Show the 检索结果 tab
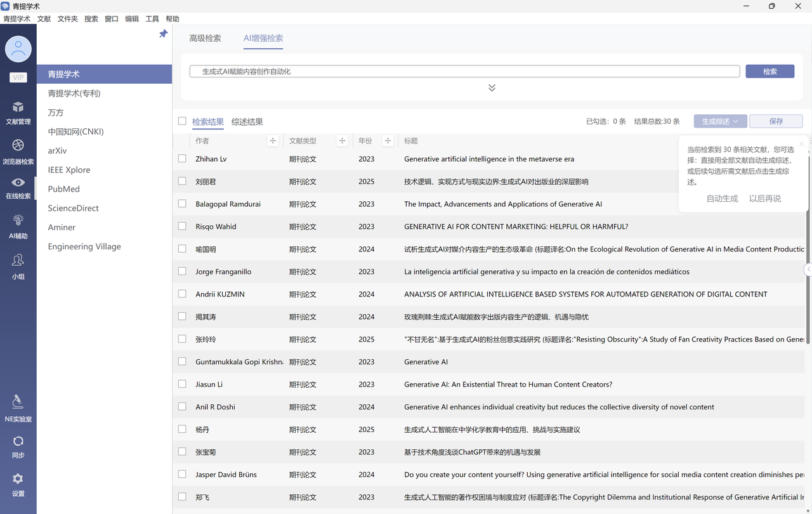Screen dimensions: 812x514 click(208, 122)
